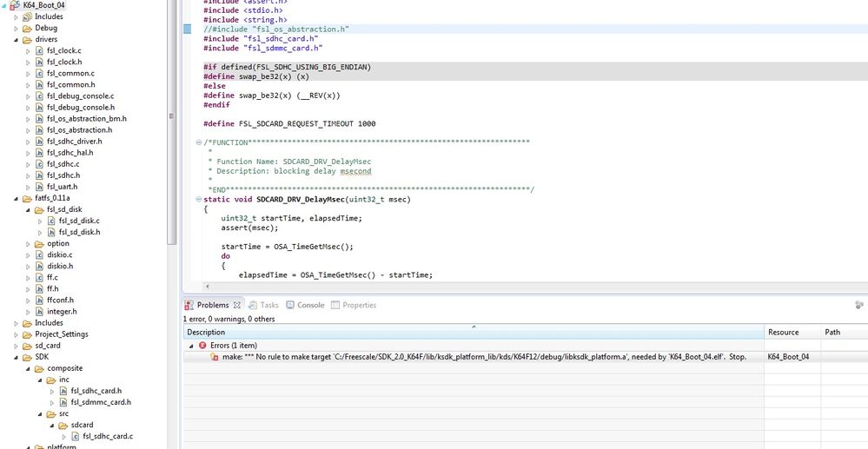The height and width of the screenshot is (449, 868).
Task: Click fsl_uart.h file icon
Action: [39, 187]
